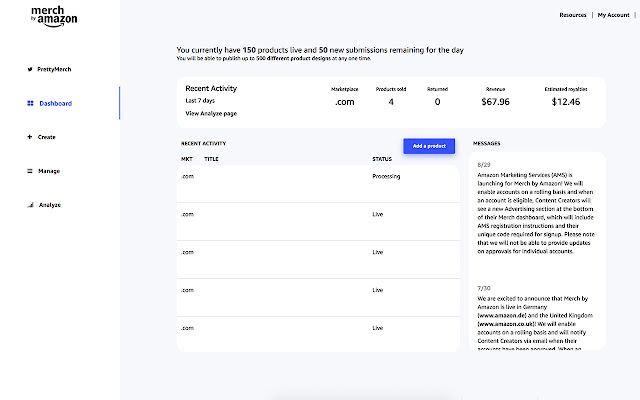Click the Returned count 0
Viewport: 640px width, 400px height.
coord(438,102)
